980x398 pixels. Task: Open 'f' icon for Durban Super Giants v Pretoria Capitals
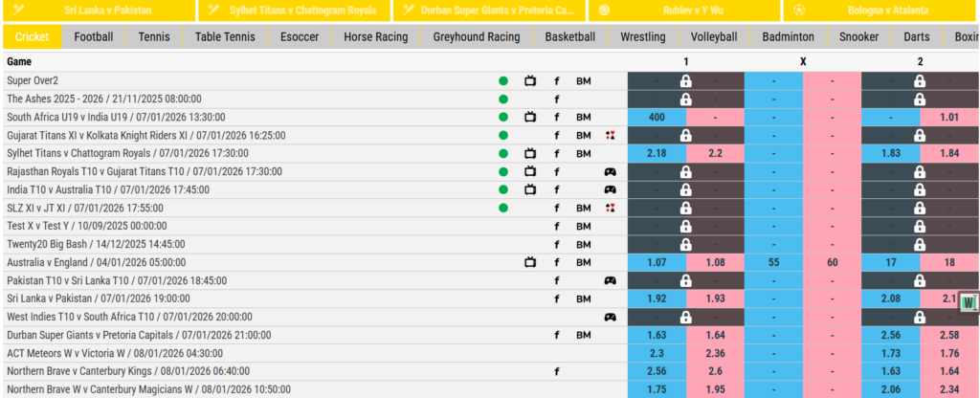click(x=557, y=335)
